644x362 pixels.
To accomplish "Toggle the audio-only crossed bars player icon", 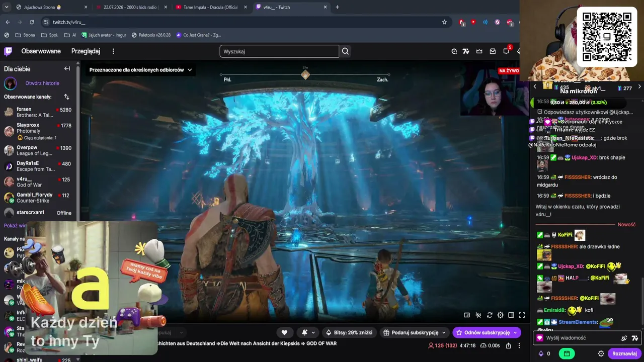I will [x=478, y=315].
